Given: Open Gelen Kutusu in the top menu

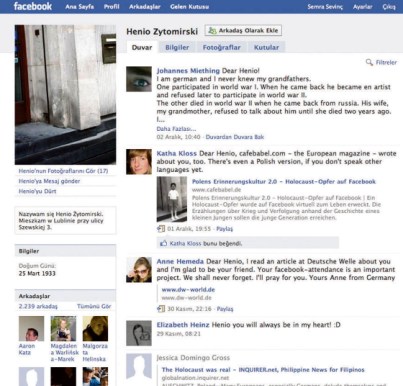Looking at the screenshot, I should click(189, 7).
